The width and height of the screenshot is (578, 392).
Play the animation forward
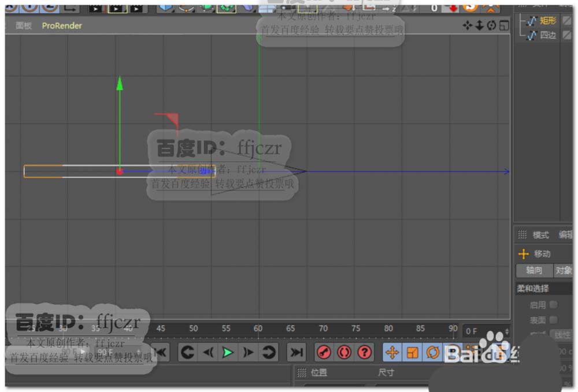[x=228, y=352]
